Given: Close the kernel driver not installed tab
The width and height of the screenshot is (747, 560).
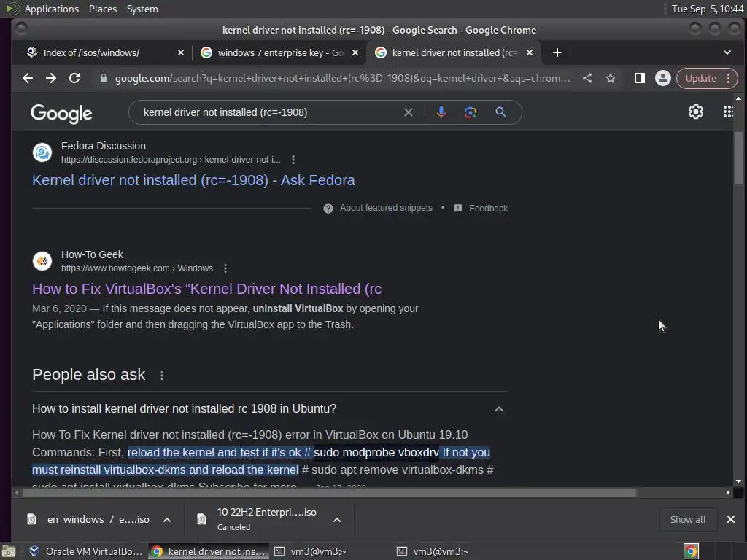Looking at the screenshot, I should coord(530,52).
